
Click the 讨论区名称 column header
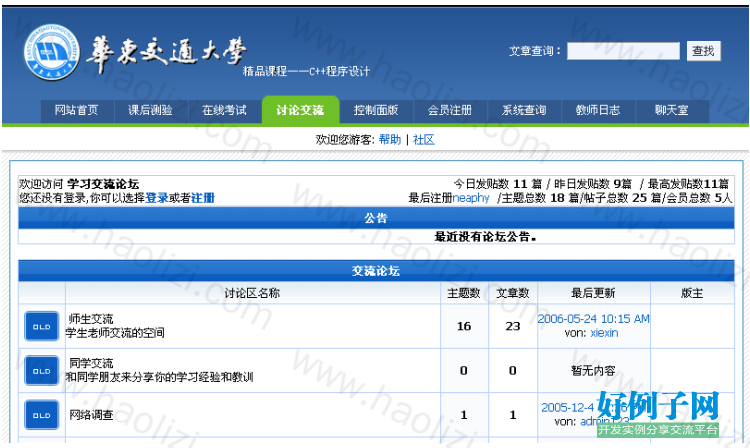(253, 293)
